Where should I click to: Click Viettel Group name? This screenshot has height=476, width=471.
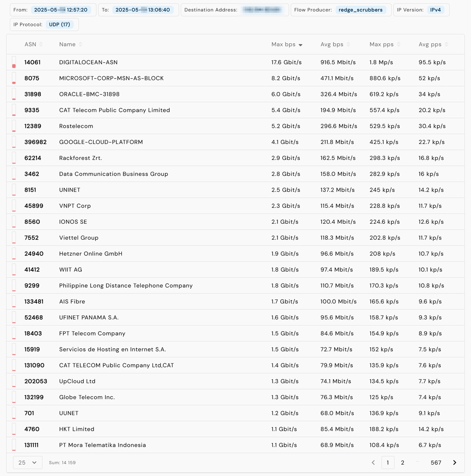pos(79,238)
